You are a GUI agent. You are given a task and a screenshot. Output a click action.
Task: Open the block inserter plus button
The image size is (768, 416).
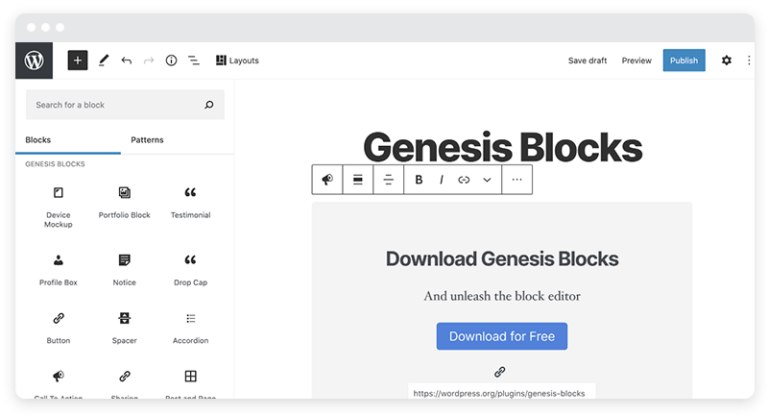pyautogui.click(x=78, y=61)
